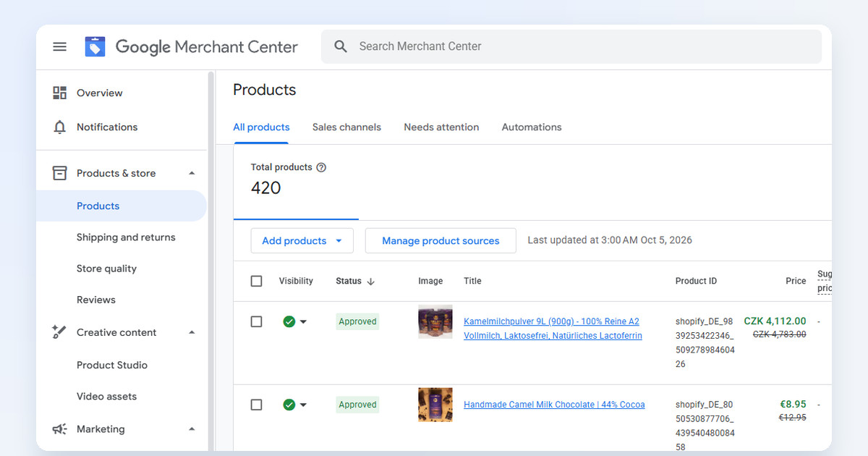Screen dimensions: 868x456
Task: Tick the select-all products checkbox
Action: [x=256, y=281]
